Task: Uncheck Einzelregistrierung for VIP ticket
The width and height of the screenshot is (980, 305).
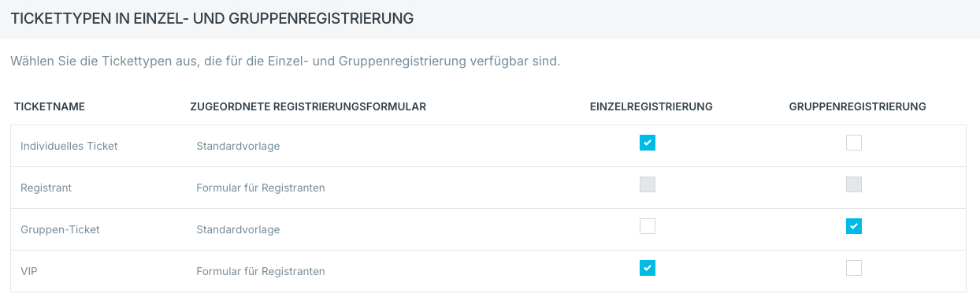Action: click(x=648, y=268)
